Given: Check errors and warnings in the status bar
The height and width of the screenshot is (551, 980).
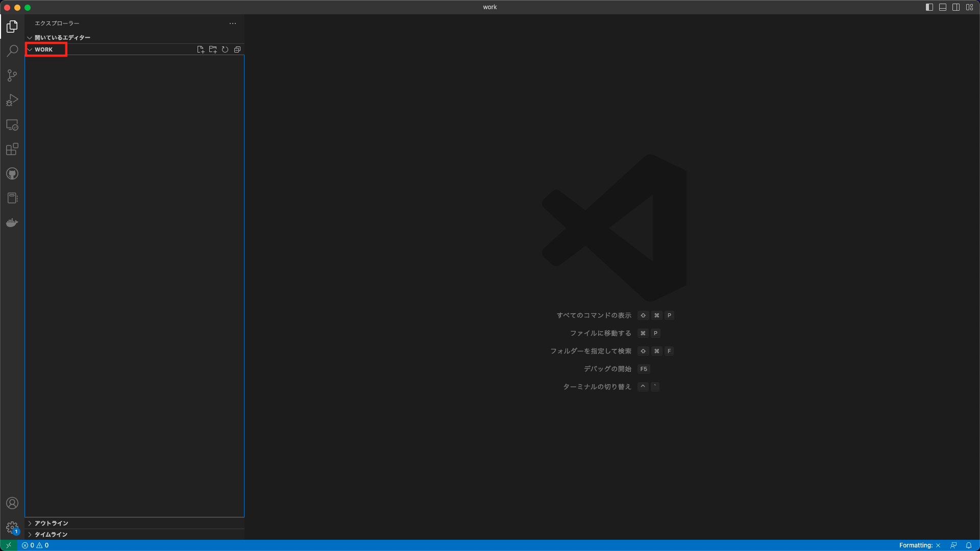Looking at the screenshot, I should [x=36, y=545].
